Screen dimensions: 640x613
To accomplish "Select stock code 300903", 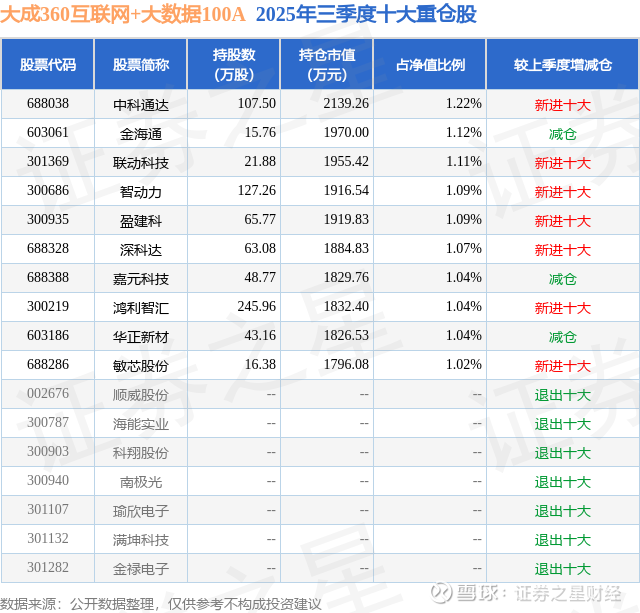I will point(48,451).
